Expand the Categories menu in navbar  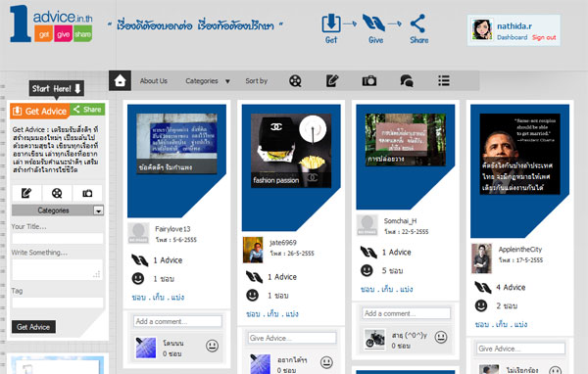208,81
